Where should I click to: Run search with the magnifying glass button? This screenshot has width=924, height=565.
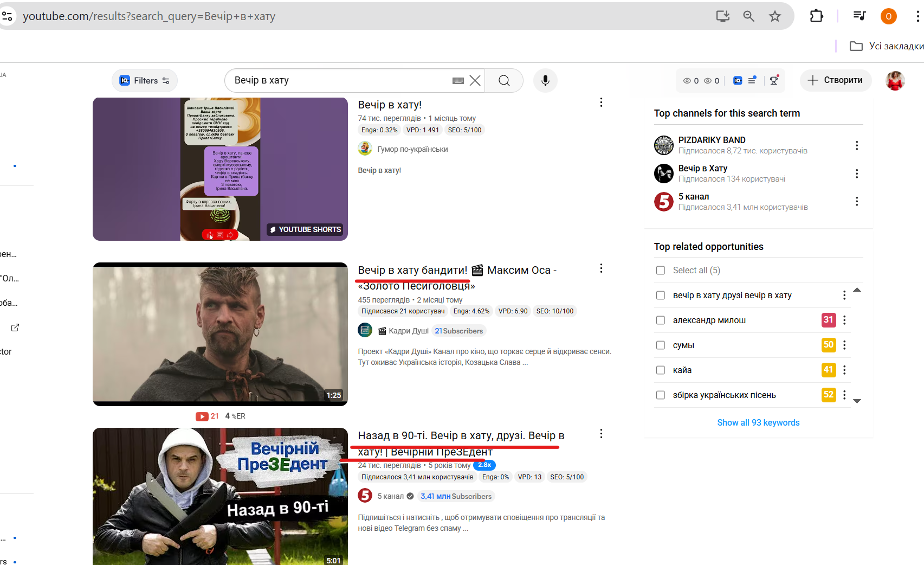[x=504, y=81]
